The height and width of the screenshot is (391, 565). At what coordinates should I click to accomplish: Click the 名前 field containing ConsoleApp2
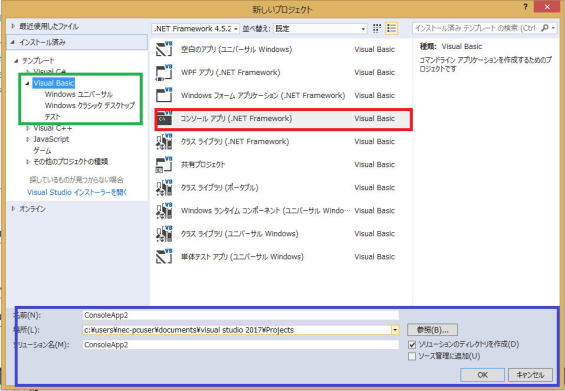coord(240,315)
